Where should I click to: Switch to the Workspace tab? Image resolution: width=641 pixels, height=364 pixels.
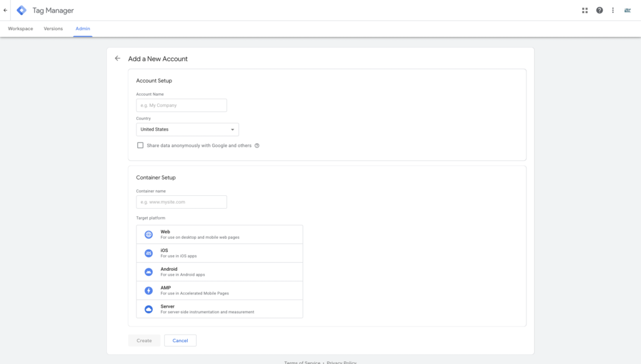tap(21, 29)
